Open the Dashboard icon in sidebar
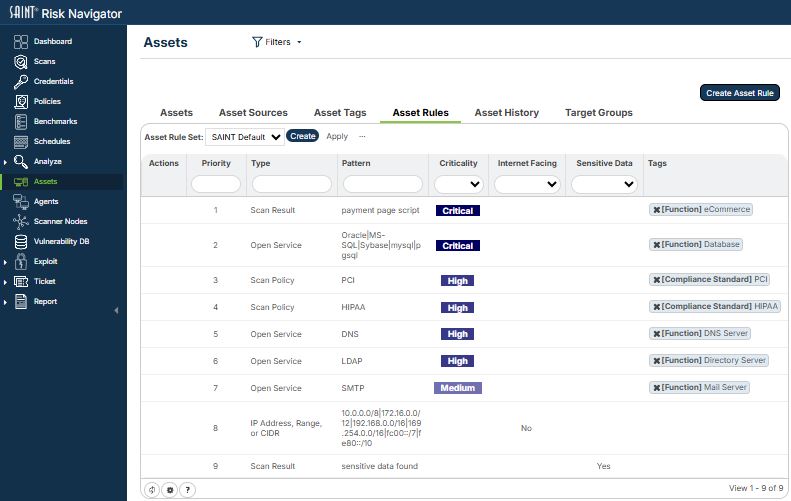 [21, 41]
